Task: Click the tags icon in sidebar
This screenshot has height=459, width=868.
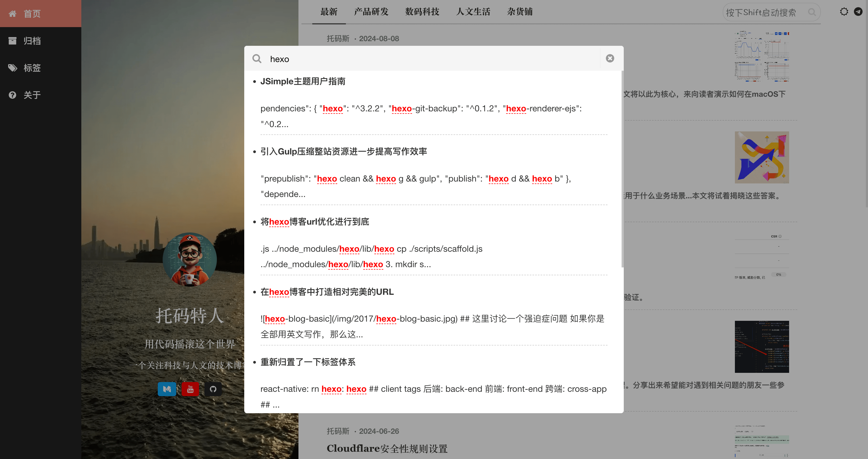Action: [x=12, y=68]
